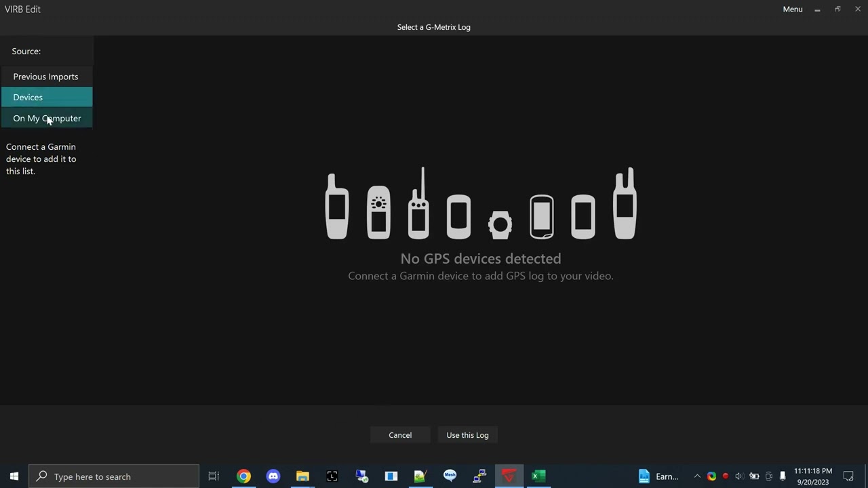Close the VIRB Edit window

tap(858, 9)
